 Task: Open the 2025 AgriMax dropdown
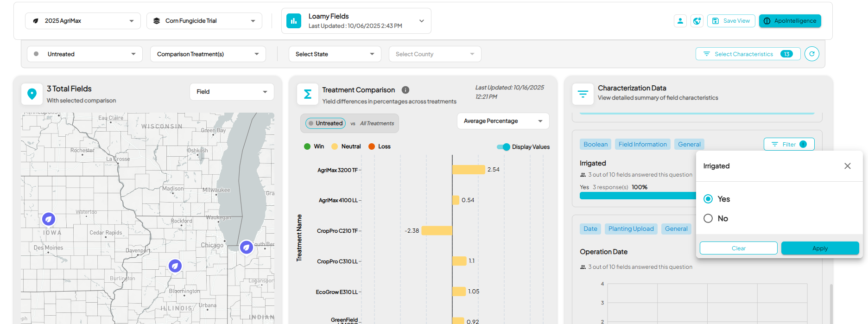pos(83,21)
